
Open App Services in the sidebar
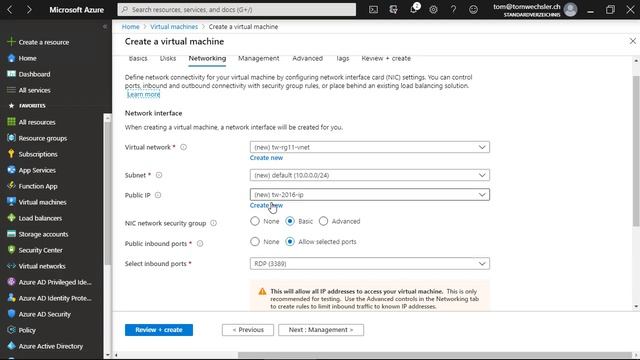37,170
